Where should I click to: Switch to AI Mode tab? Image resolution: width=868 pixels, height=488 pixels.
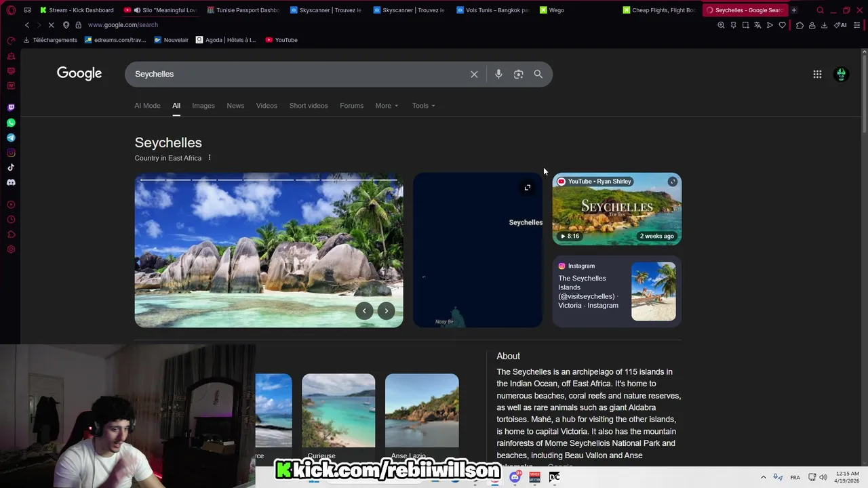[x=147, y=106]
